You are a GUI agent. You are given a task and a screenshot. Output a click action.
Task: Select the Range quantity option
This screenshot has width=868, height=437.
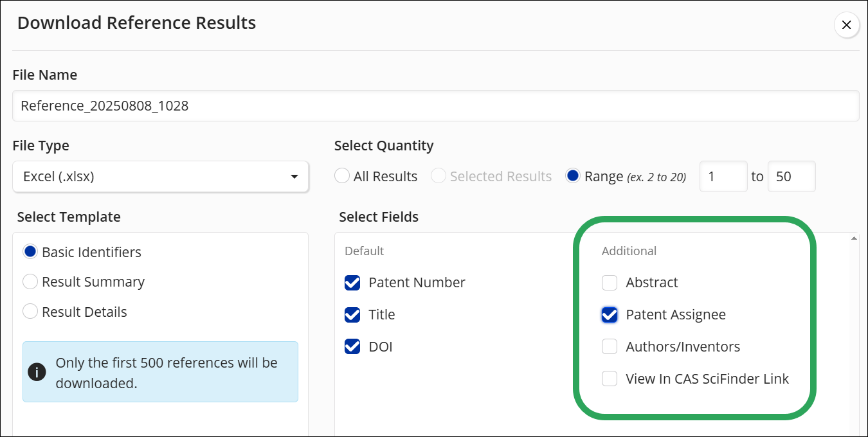coord(573,175)
